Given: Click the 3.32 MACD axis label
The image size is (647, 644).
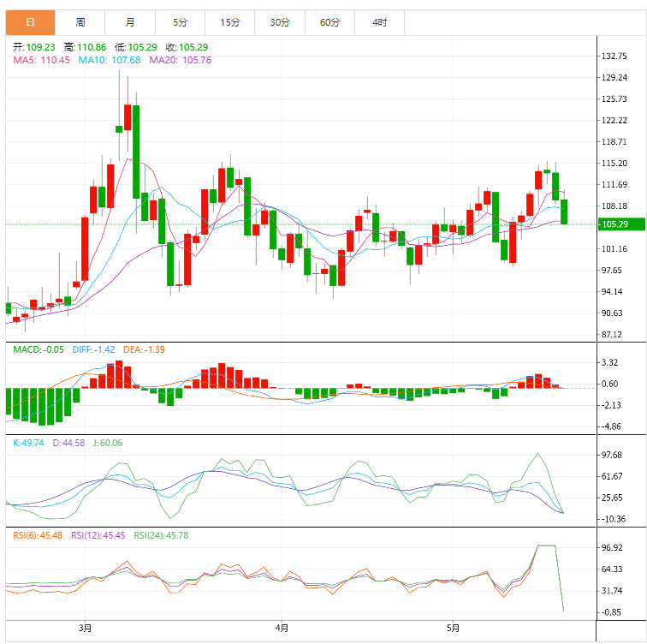Looking at the screenshot, I should tap(609, 362).
